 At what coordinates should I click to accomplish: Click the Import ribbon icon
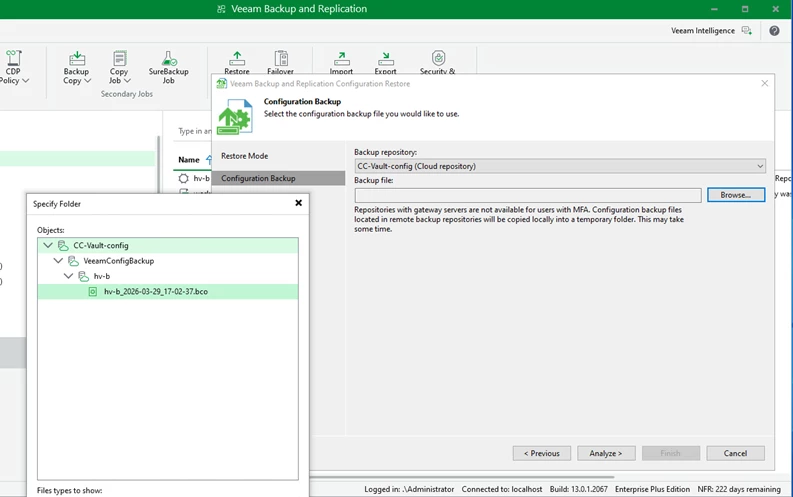(341, 60)
